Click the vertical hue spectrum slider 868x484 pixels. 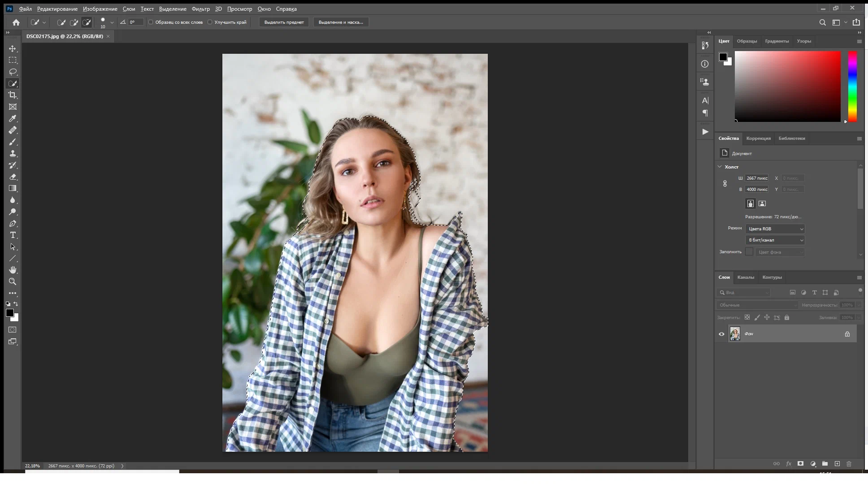click(x=852, y=86)
